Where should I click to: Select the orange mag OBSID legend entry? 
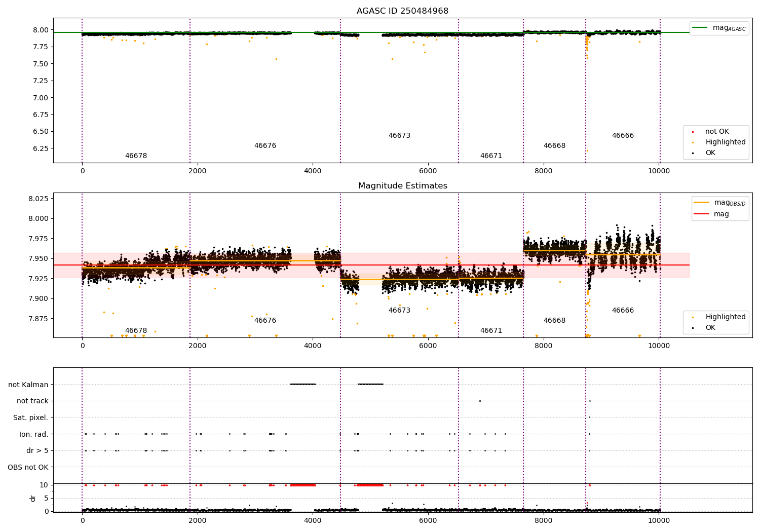720,203
